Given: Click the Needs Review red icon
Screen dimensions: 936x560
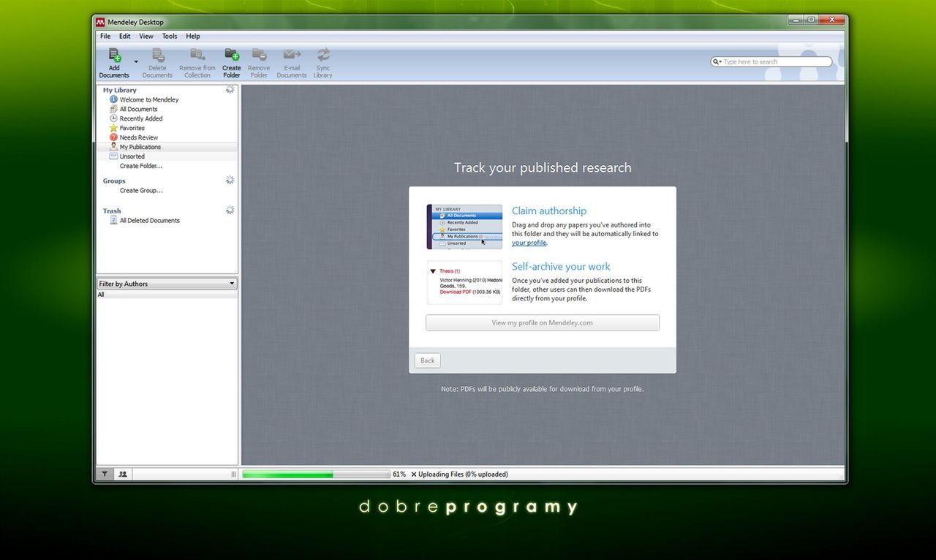Looking at the screenshot, I should click(x=113, y=137).
